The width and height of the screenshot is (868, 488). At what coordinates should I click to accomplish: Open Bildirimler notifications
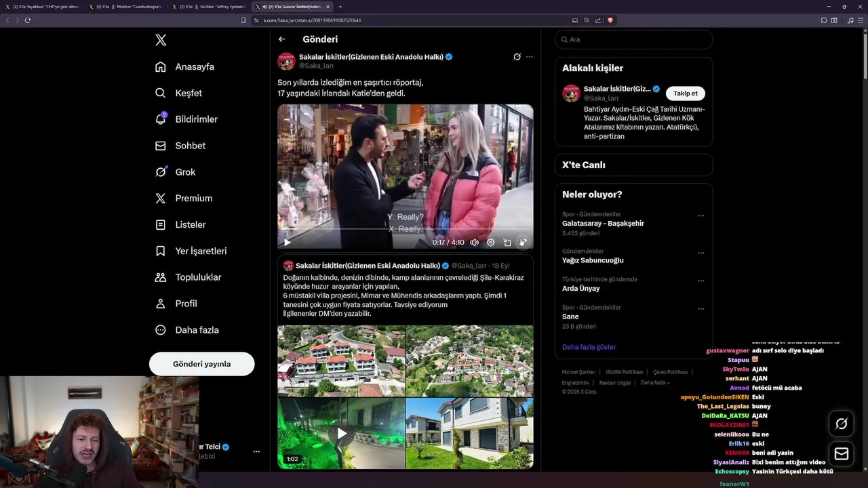point(186,119)
